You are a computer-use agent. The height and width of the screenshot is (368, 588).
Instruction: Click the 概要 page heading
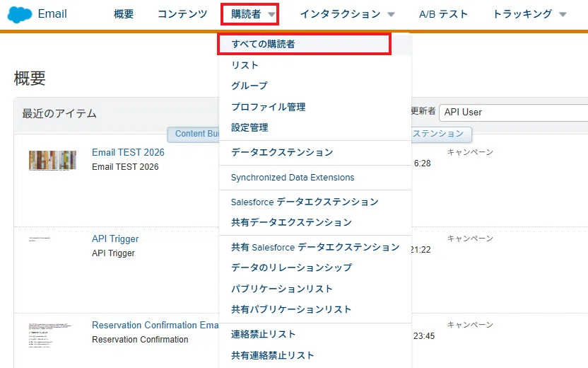(30, 79)
